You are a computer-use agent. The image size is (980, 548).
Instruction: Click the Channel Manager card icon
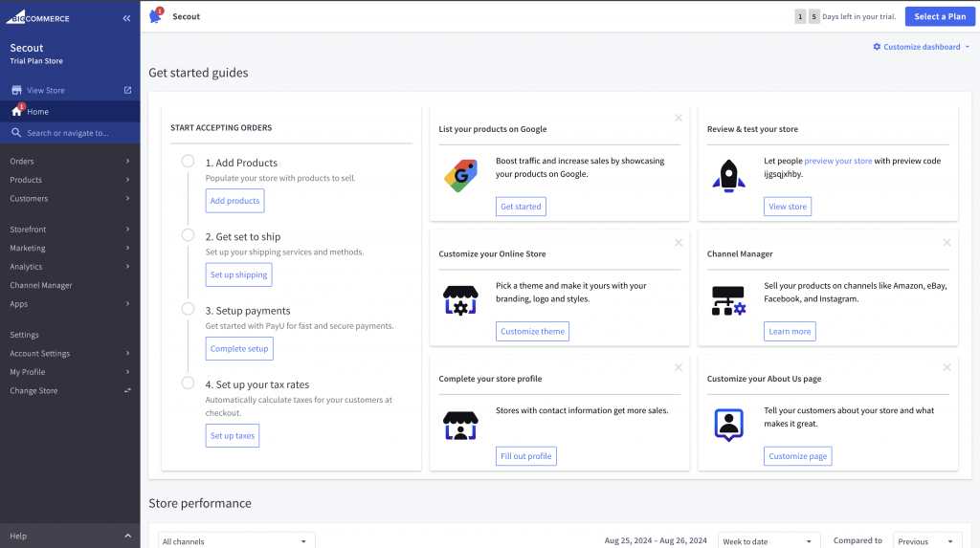pyautogui.click(x=728, y=300)
